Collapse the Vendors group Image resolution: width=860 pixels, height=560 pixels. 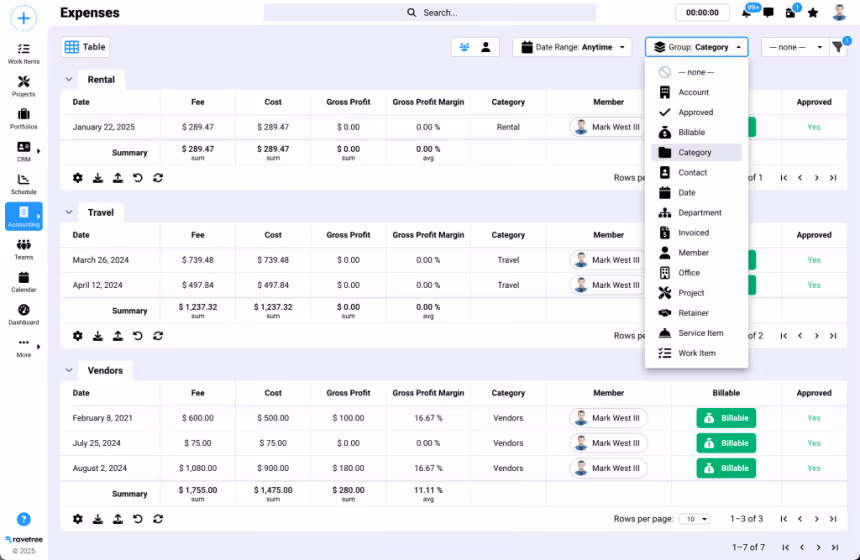(x=69, y=370)
